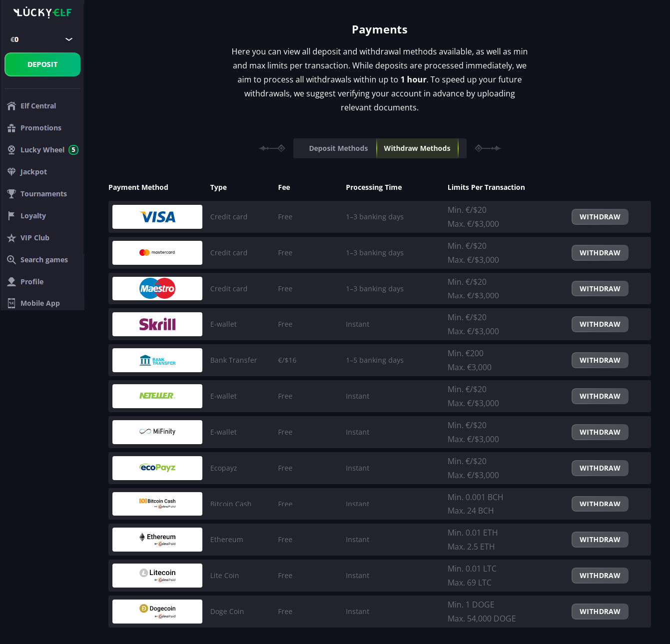Image resolution: width=670 pixels, height=644 pixels.
Task: Click the green Deposit button
Action: tap(42, 64)
